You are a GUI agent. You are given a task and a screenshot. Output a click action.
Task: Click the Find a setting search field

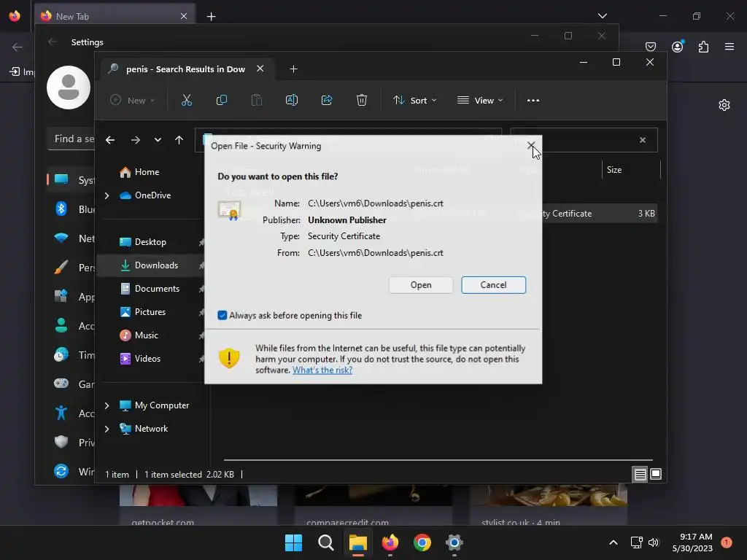[x=71, y=139]
